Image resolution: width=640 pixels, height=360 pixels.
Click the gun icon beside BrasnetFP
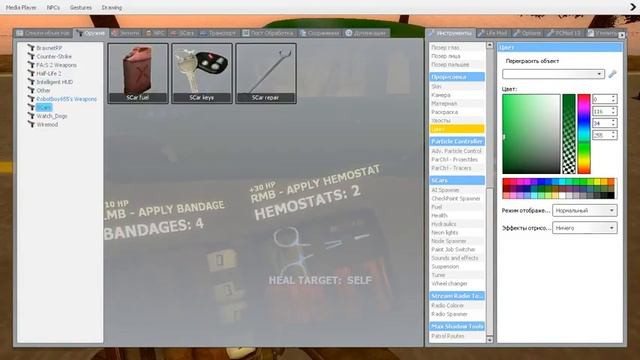tap(31, 48)
